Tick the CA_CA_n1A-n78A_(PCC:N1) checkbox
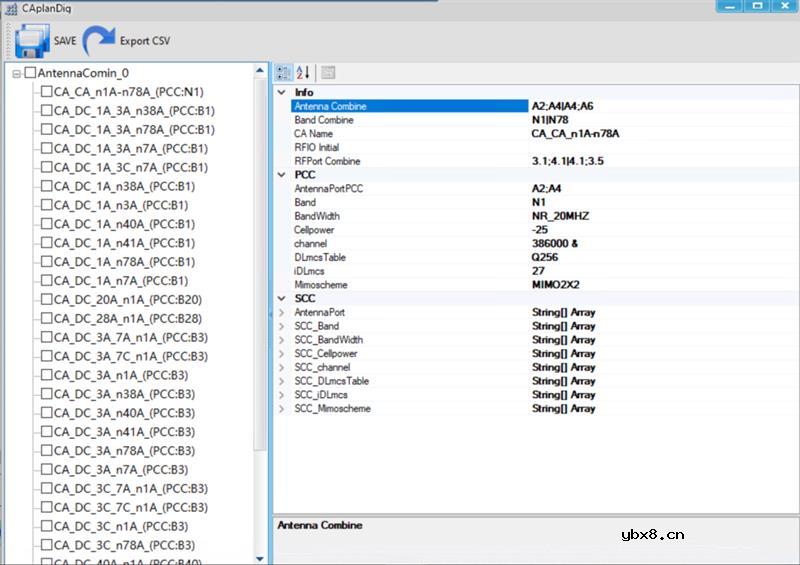Image resolution: width=800 pixels, height=565 pixels. click(46, 92)
